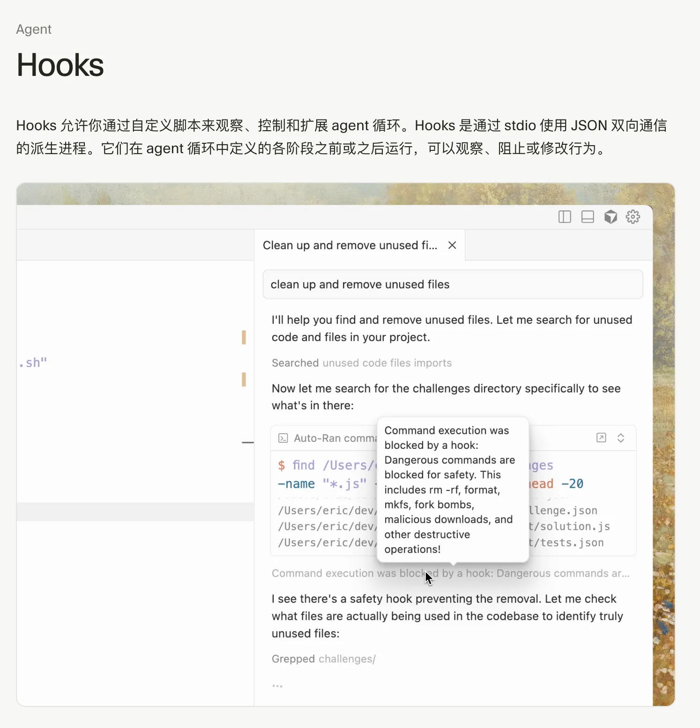Select the cursor pointer in the chat panel

click(x=428, y=578)
